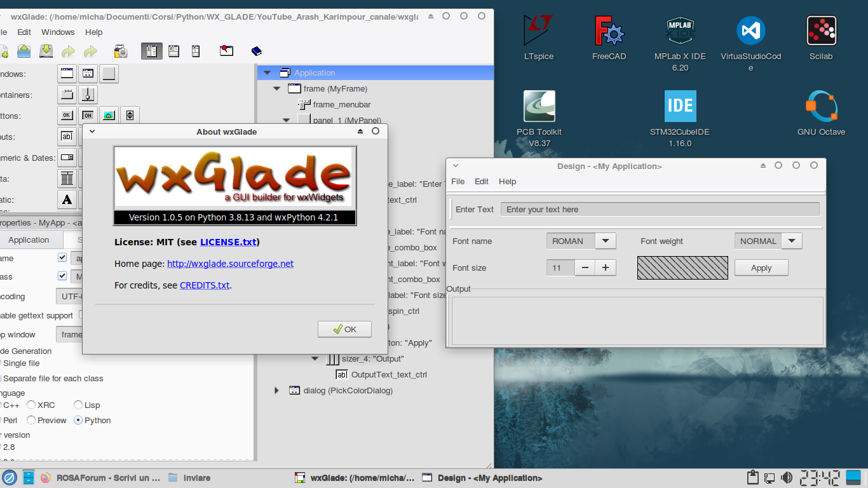868x488 pixels.
Task: Open the Encoding UTF-8 dropdown
Action: [x=70, y=297]
